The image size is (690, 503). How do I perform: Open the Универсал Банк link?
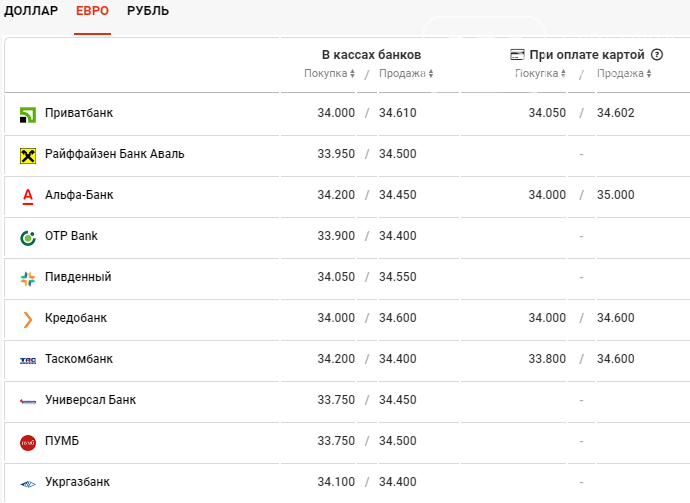pos(90,400)
